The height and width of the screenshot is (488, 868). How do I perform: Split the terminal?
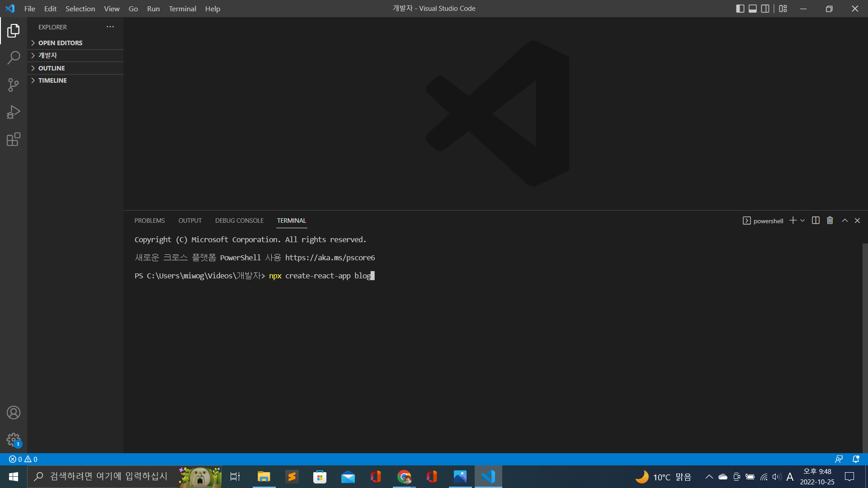816,221
